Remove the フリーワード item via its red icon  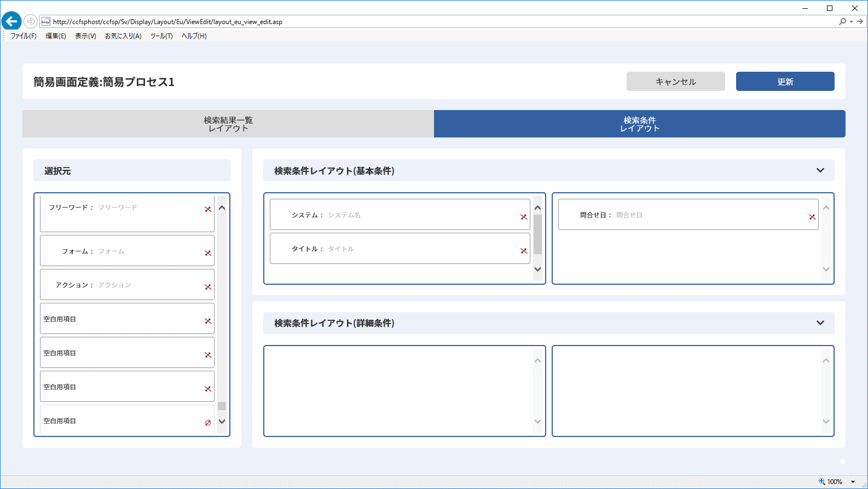click(208, 209)
